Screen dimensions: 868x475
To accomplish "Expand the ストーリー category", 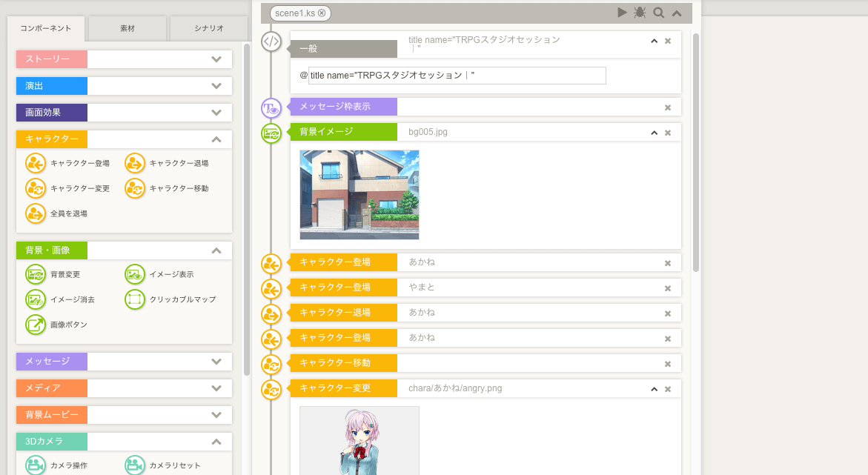I will point(216,59).
